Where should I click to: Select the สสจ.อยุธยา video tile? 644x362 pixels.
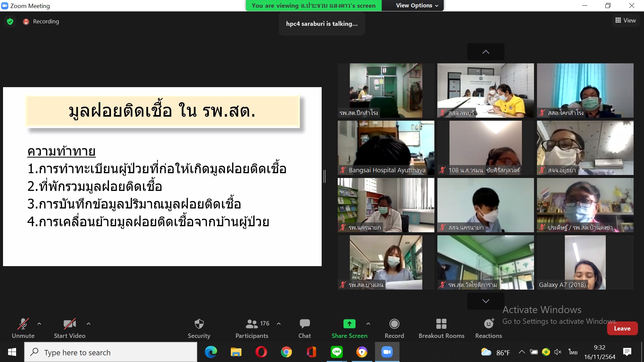pyautogui.click(x=585, y=148)
